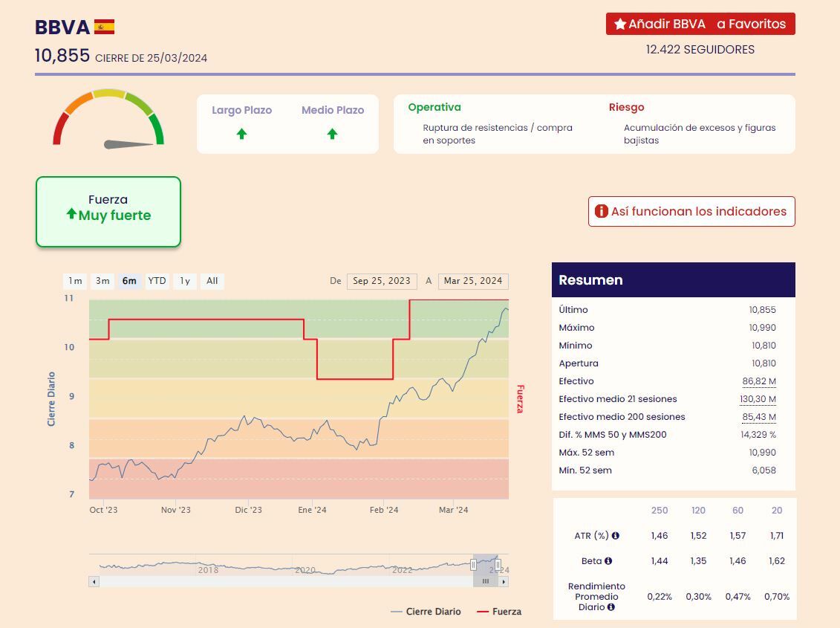Click the navigator scrollbar right arrow
This screenshot has width=840, height=628.
[x=504, y=581]
